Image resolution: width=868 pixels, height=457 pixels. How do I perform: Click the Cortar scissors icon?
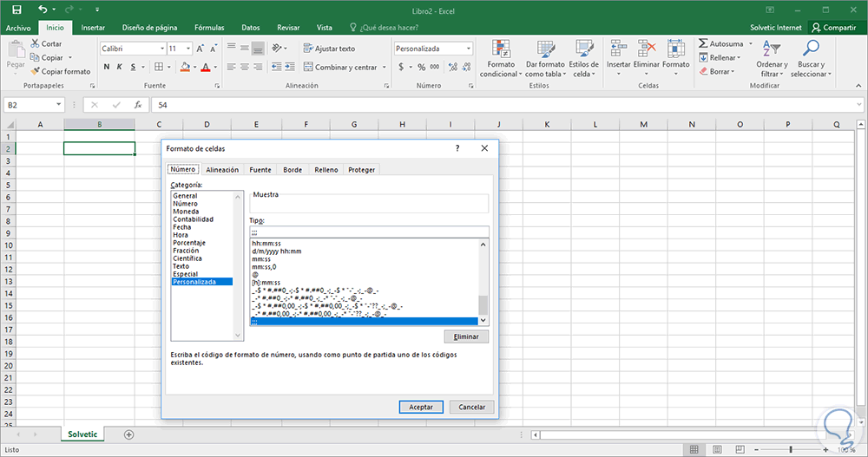tap(36, 43)
